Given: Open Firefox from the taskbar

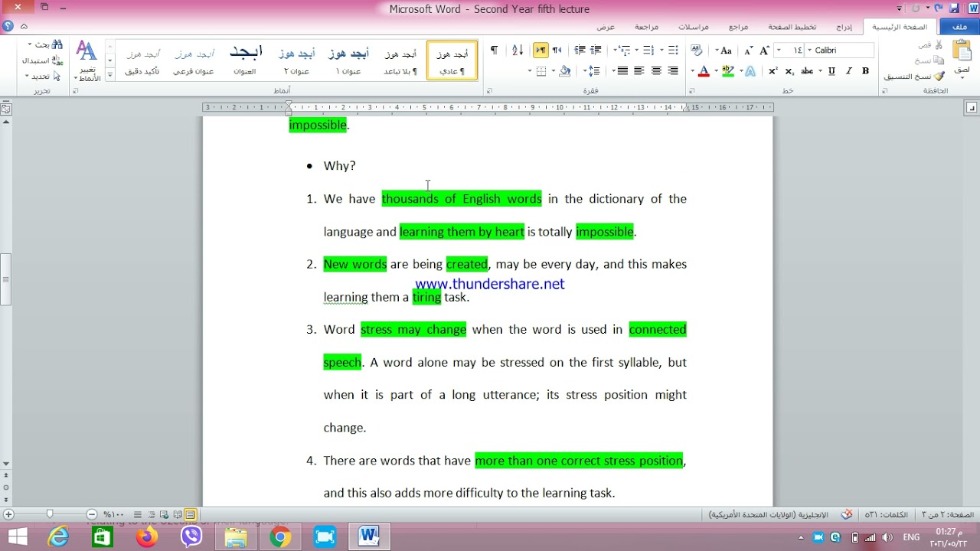Looking at the screenshot, I should pos(147,537).
